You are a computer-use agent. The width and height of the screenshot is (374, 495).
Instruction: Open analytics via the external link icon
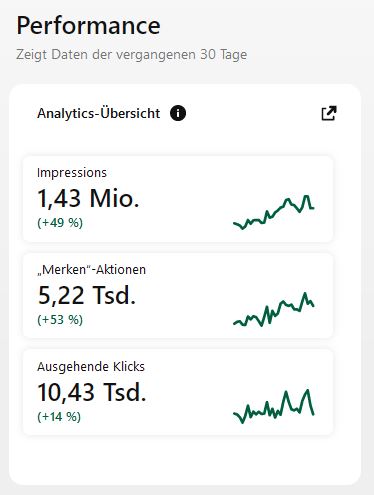pyautogui.click(x=329, y=113)
